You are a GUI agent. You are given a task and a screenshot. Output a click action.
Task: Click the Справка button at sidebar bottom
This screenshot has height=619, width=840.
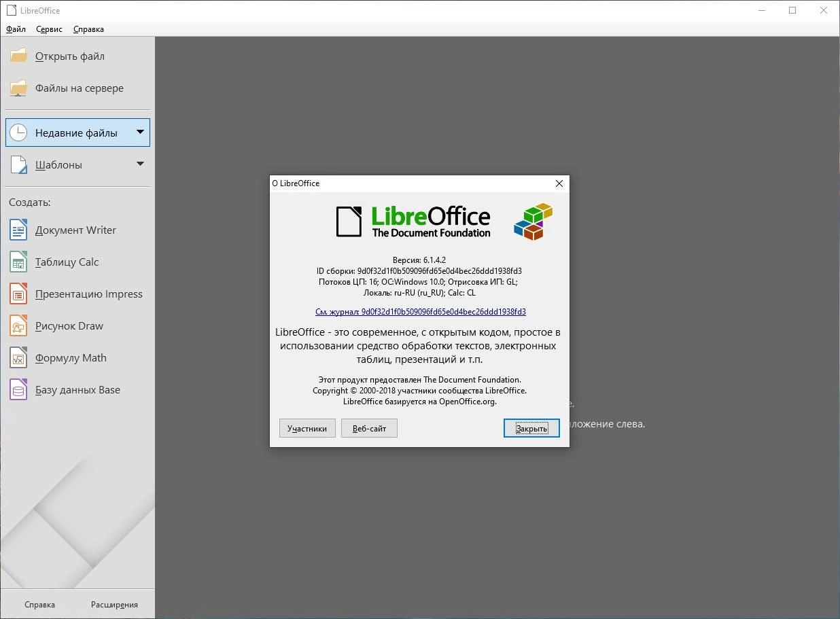(39, 604)
